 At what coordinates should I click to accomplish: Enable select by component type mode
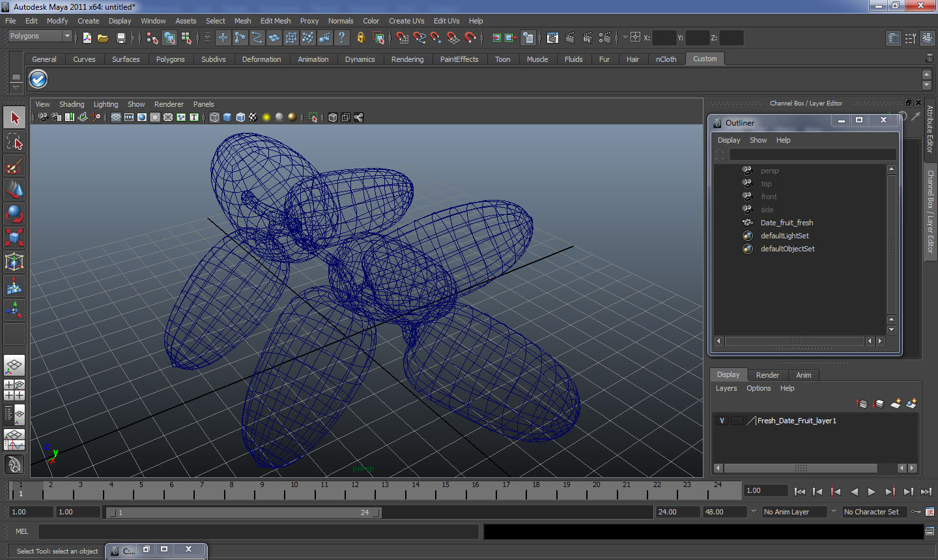tap(186, 38)
